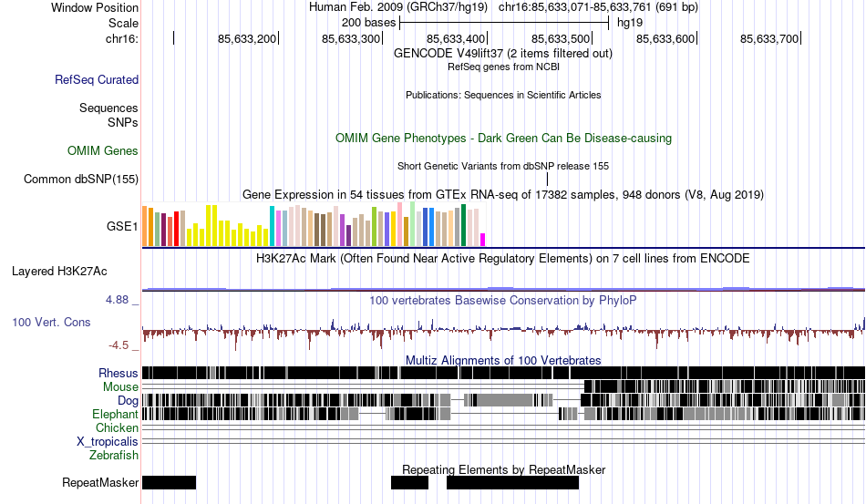Click the GENCODE V49lift37 track title
Viewport: 866px width, 504px height.
[x=502, y=54]
